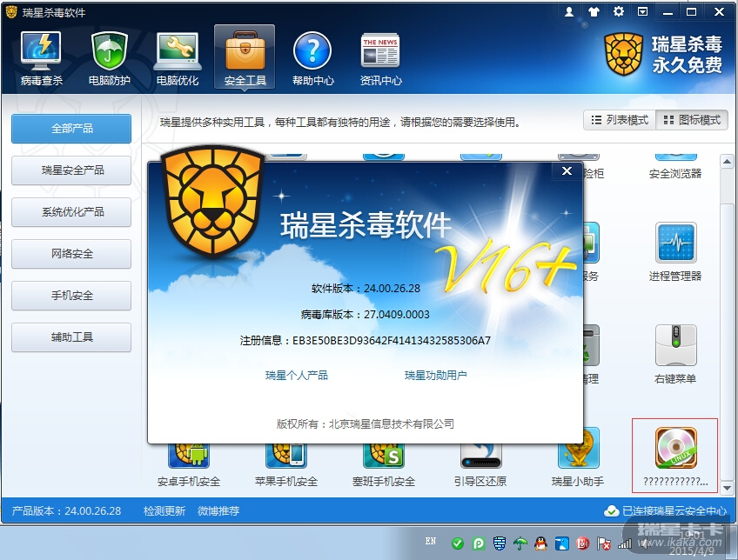Click the scrollbar up arrow
The image size is (738, 560).
(x=727, y=162)
